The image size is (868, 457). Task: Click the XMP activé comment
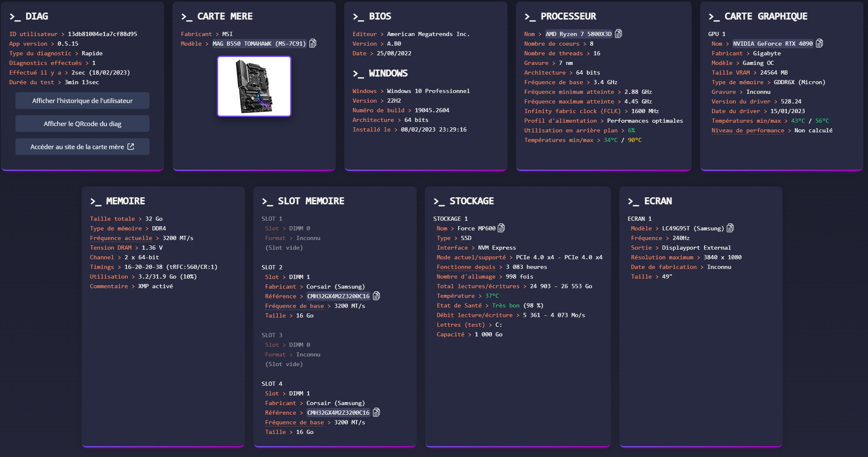tap(156, 286)
